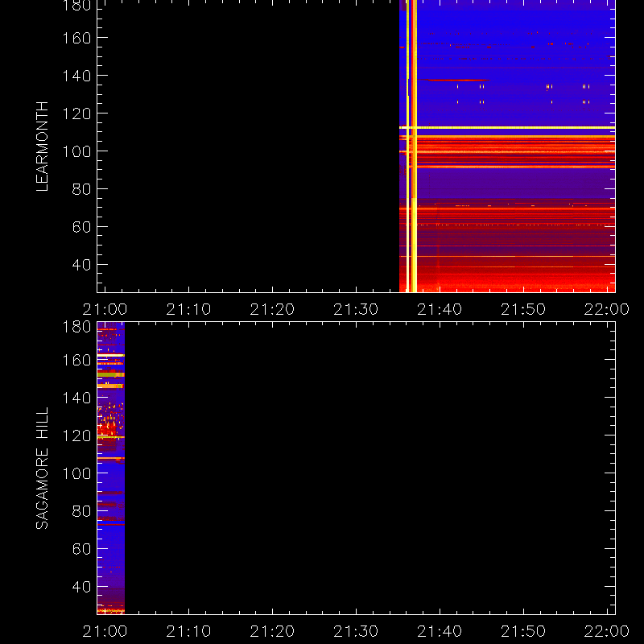
Task: Click the 21:40 time label under Sagamore Hill plot
Action: pyautogui.click(x=440, y=631)
